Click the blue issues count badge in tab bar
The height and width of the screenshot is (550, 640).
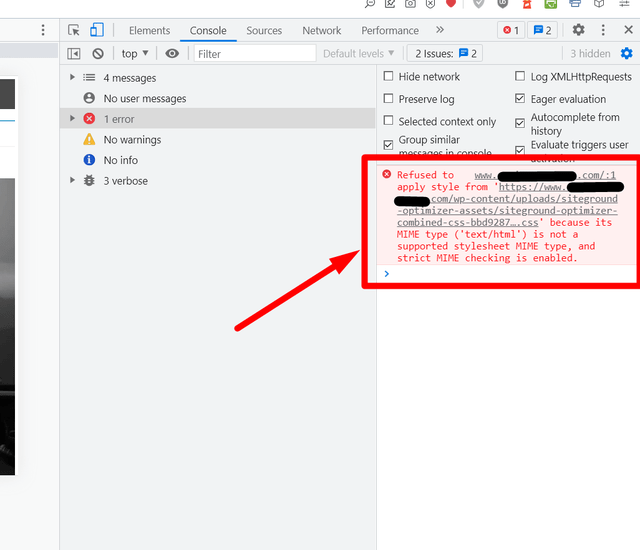pyautogui.click(x=542, y=30)
